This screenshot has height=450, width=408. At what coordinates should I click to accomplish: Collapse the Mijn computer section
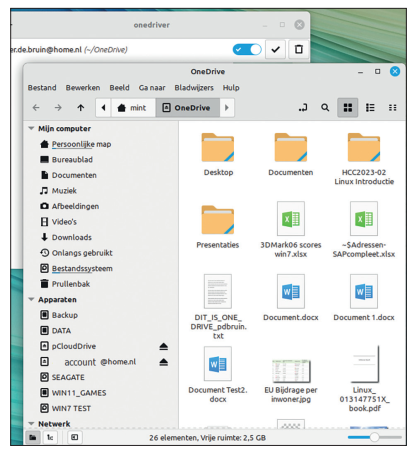point(31,128)
